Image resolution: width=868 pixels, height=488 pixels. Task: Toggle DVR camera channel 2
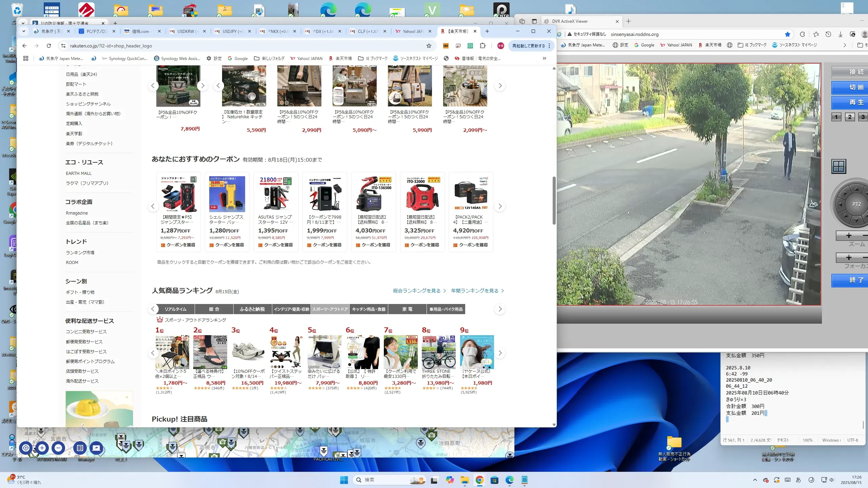(850, 117)
